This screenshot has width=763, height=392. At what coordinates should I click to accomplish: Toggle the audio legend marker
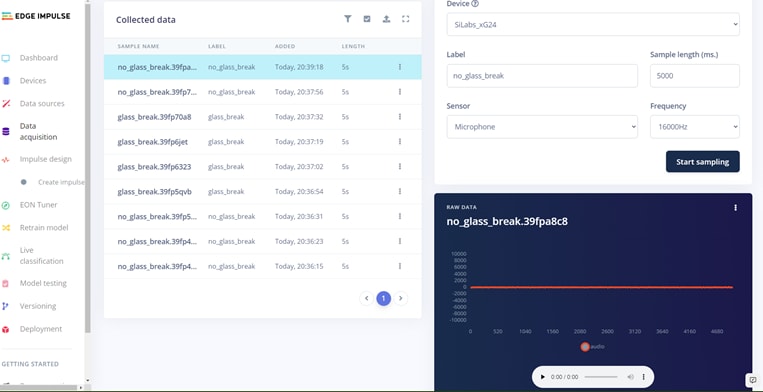(x=585, y=347)
